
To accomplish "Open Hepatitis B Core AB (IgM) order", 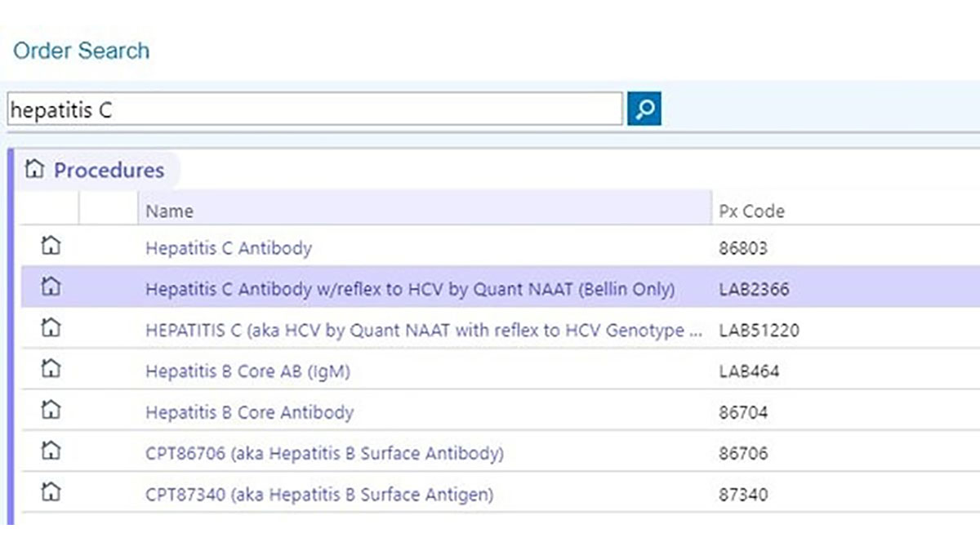I will tap(247, 371).
